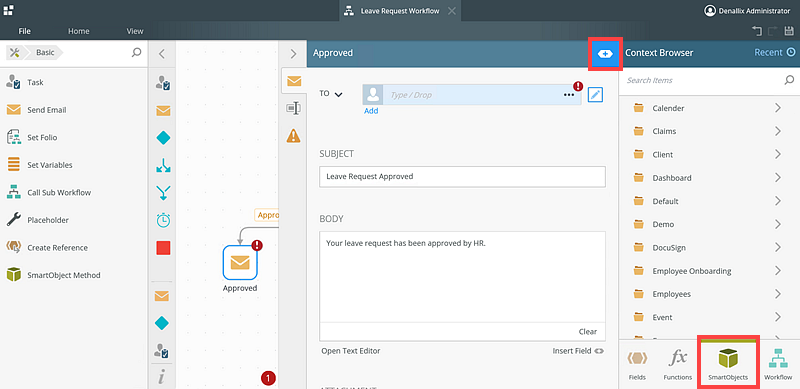
Task: Click the pencil edit icon beside the recipient field
Action: pos(595,94)
